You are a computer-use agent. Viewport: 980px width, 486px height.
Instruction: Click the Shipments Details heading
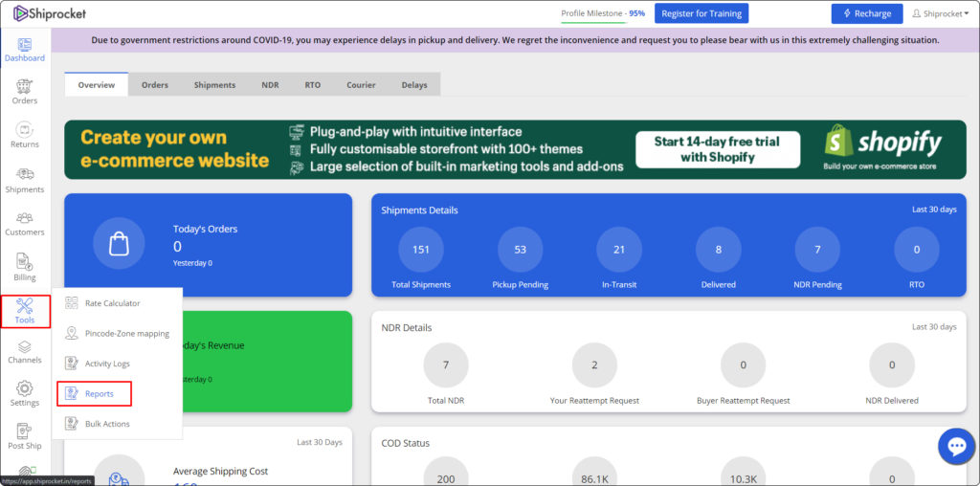click(419, 210)
